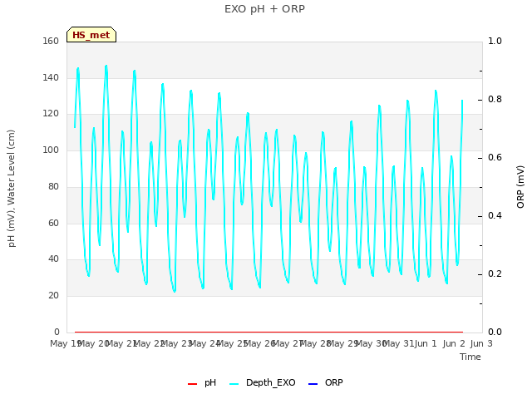
Task: Toggle the ORP legend entry
Action: pyautogui.click(x=325, y=382)
